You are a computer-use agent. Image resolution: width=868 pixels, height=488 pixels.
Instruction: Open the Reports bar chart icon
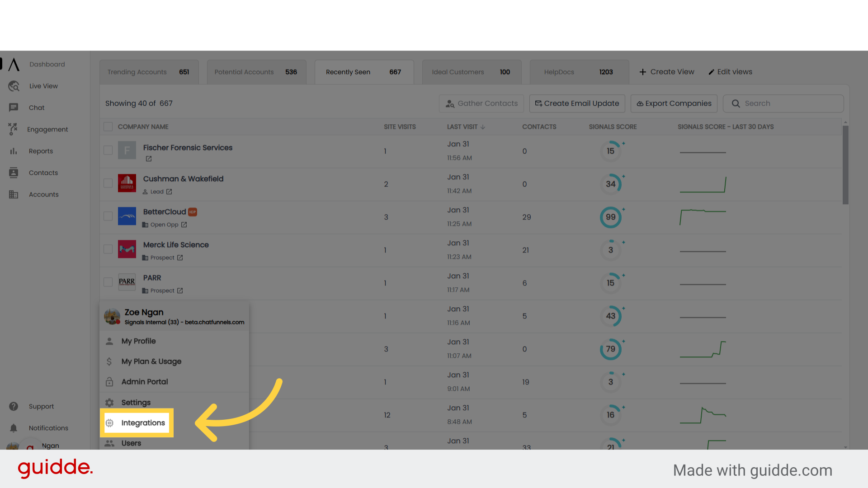tap(14, 151)
